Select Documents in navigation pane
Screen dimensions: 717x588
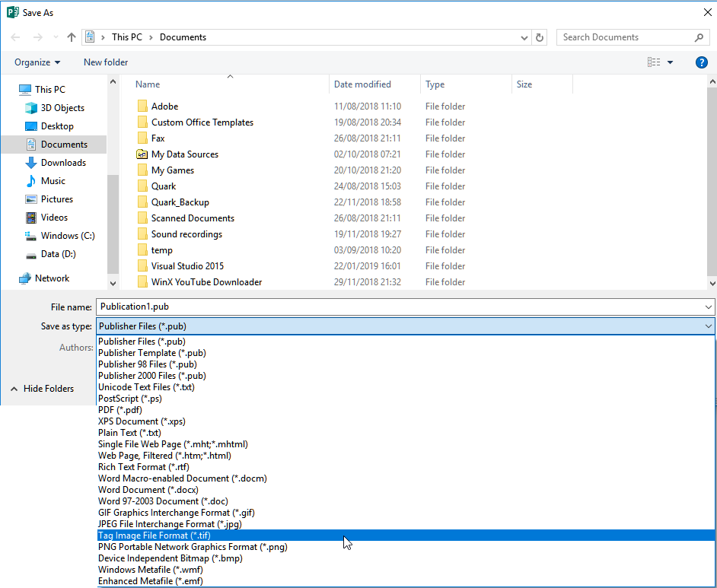pos(54,145)
